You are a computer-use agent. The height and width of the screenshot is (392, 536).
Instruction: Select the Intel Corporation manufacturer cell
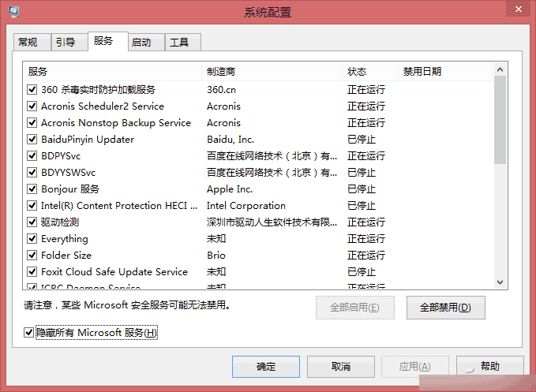point(246,206)
